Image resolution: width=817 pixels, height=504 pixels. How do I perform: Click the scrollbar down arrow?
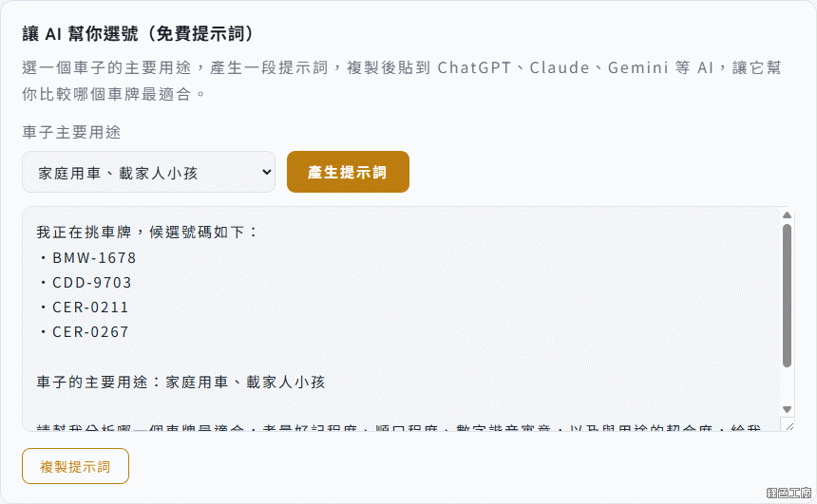click(787, 409)
